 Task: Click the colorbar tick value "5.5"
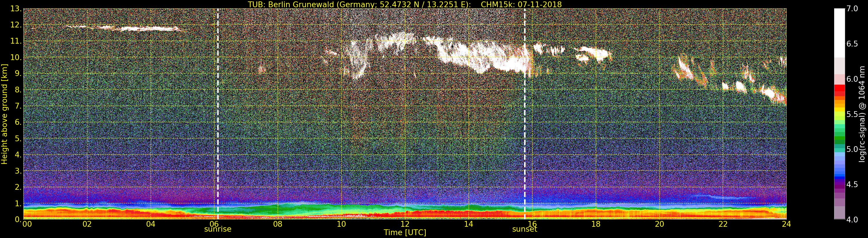pos(852,114)
